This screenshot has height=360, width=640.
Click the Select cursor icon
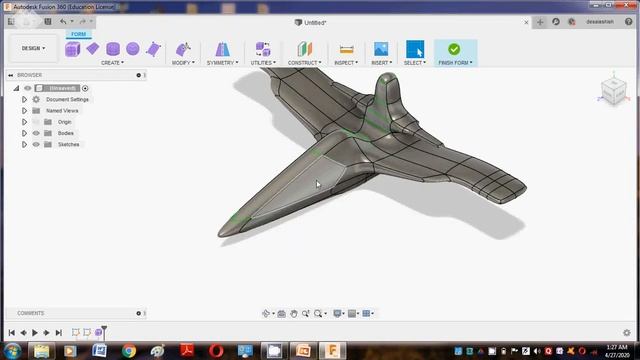click(x=415, y=49)
